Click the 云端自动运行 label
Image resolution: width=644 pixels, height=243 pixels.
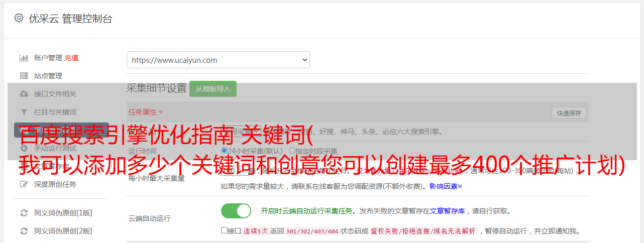pyautogui.click(x=149, y=218)
